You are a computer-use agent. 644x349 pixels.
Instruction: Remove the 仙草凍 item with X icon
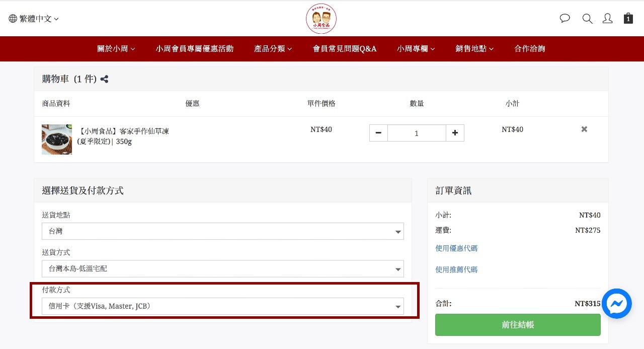tap(584, 129)
